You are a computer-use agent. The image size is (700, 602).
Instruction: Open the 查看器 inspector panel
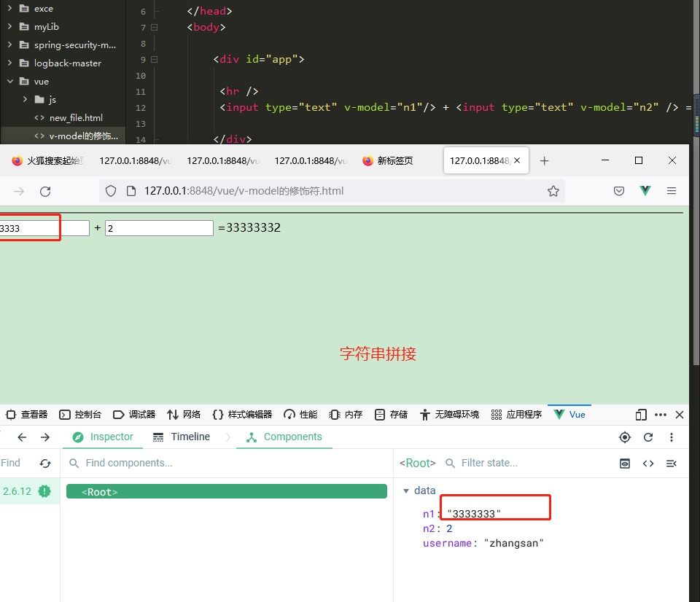click(x=27, y=415)
